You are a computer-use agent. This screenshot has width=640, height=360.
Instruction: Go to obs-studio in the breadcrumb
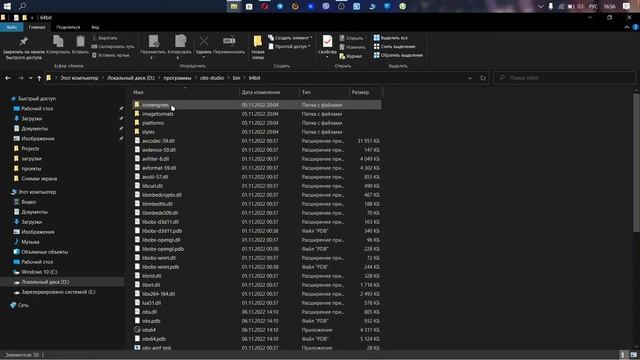[x=212, y=78]
